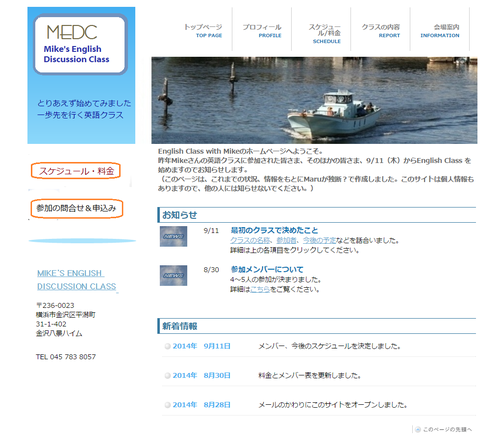Click the 8/30 date label in お知らせ
This screenshot has width=500, height=441.
(x=211, y=270)
